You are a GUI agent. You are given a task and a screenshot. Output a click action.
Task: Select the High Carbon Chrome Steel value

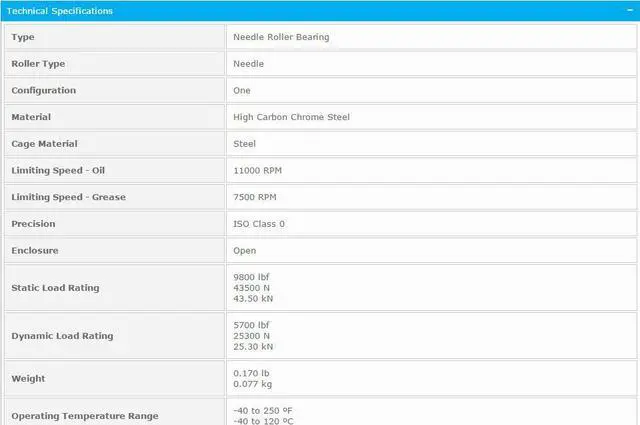(x=291, y=117)
